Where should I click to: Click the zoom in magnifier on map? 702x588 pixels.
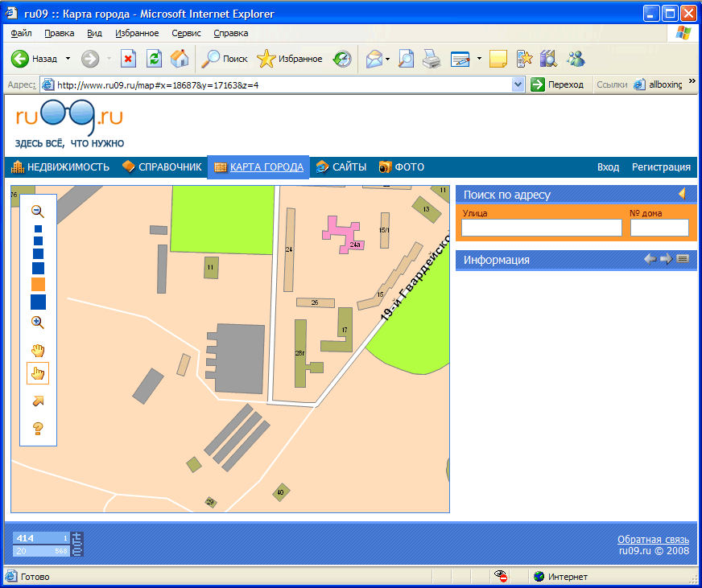(37, 322)
